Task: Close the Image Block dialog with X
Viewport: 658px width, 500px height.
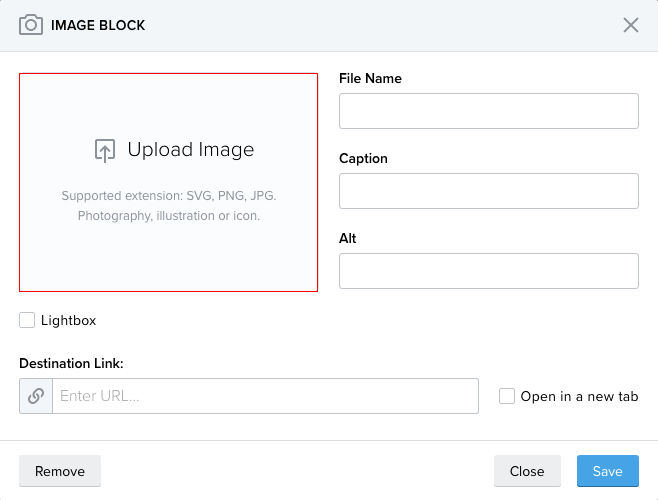Action: click(631, 25)
